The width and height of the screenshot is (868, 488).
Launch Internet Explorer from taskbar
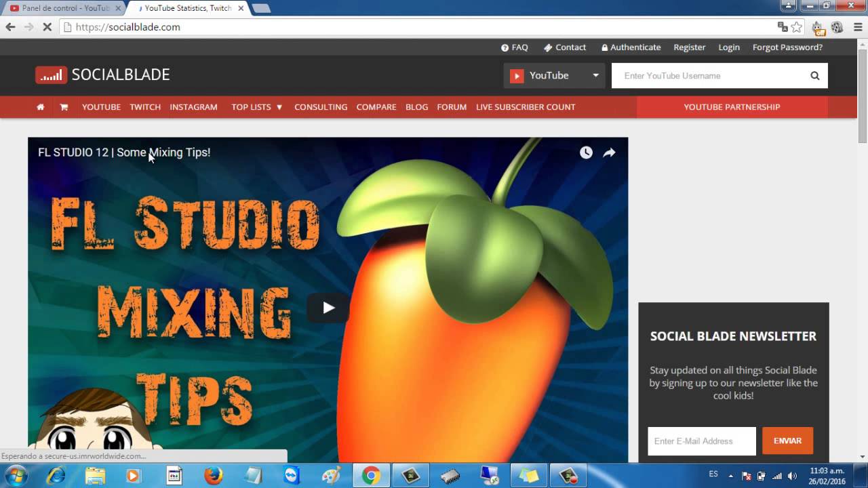tap(56, 476)
